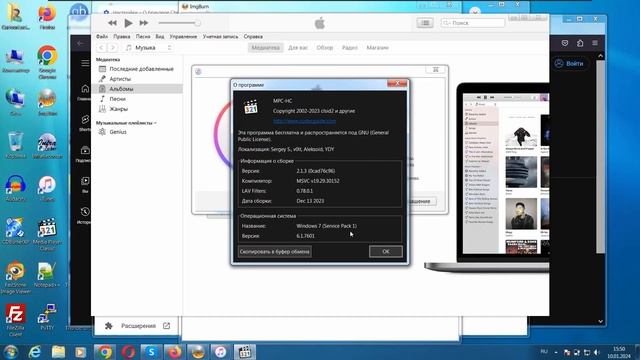Open FastStone Image Viewer desktop shortcut
The width and height of the screenshot is (640, 360).
pos(16,278)
